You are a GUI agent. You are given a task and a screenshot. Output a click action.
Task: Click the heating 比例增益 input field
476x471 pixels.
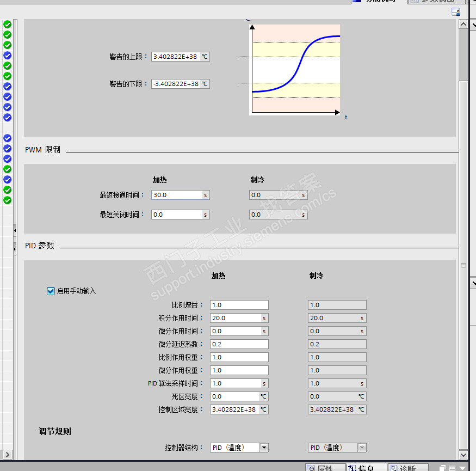pyautogui.click(x=239, y=305)
